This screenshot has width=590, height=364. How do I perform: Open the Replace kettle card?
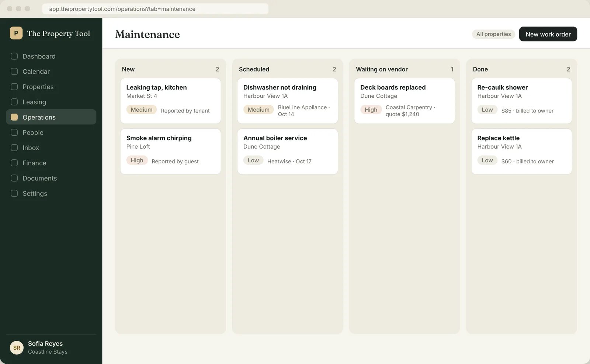[521, 151]
